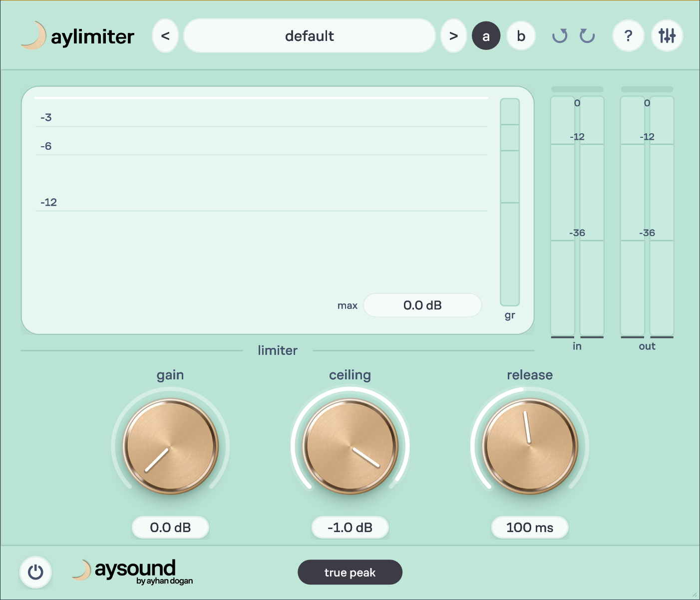Click the gain reduction meter

tap(510, 202)
